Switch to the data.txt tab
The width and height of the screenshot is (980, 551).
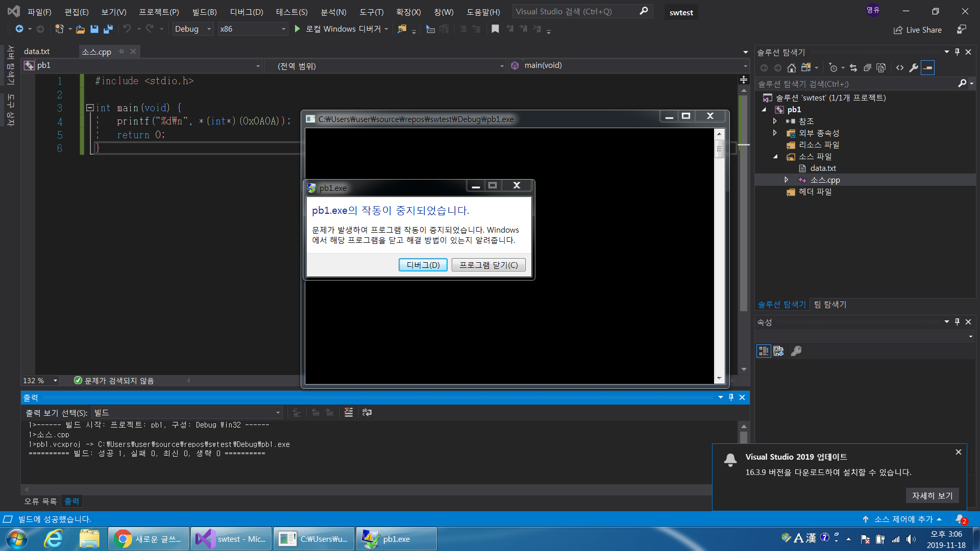37,52
